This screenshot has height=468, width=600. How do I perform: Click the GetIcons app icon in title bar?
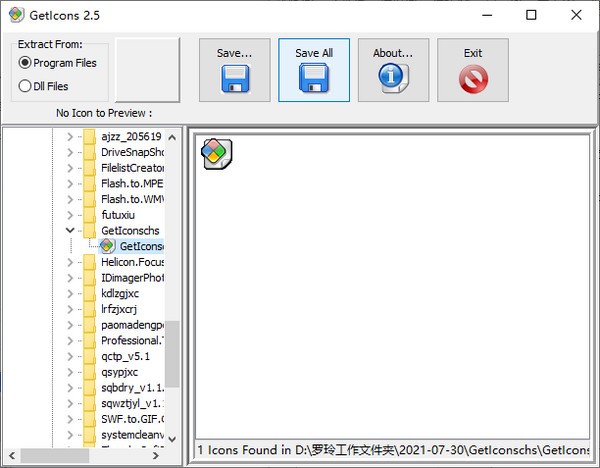pos(15,15)
